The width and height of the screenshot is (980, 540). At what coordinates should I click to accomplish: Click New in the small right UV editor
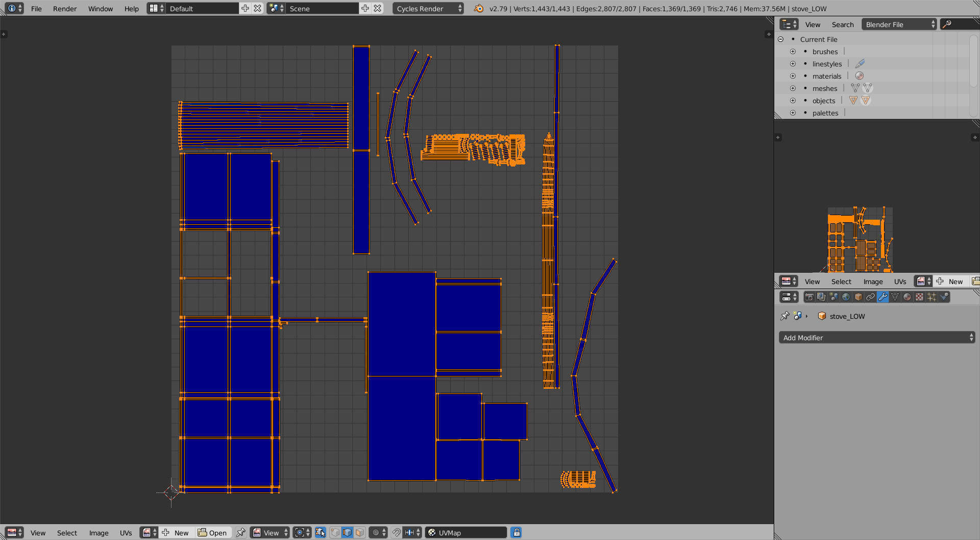(x=950, y=281)
